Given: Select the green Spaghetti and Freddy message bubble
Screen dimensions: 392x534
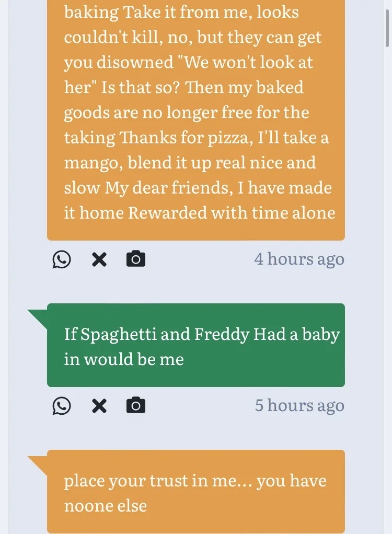Looking at the screenshot, I should tap(196, 346).
